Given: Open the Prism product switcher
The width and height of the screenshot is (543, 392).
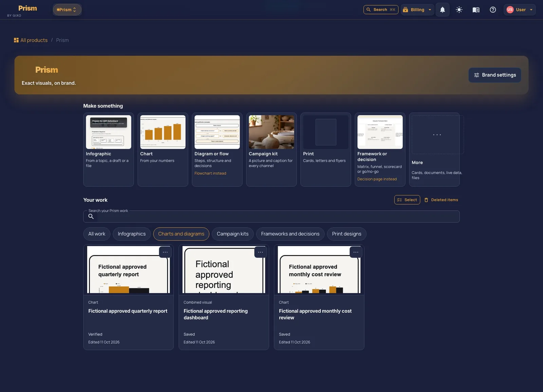Looking at the screenshot, I should tap(67, 10).
